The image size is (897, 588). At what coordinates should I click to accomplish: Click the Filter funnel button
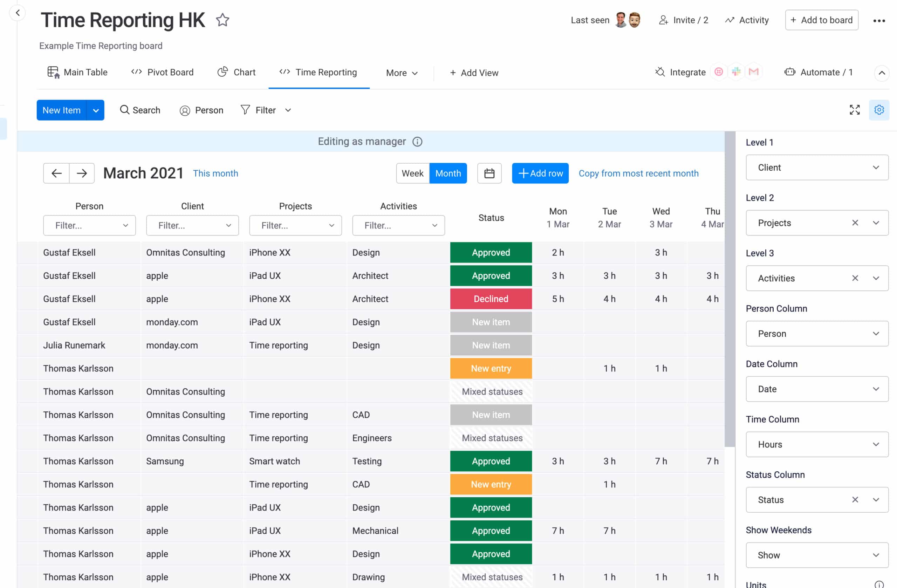258,110
